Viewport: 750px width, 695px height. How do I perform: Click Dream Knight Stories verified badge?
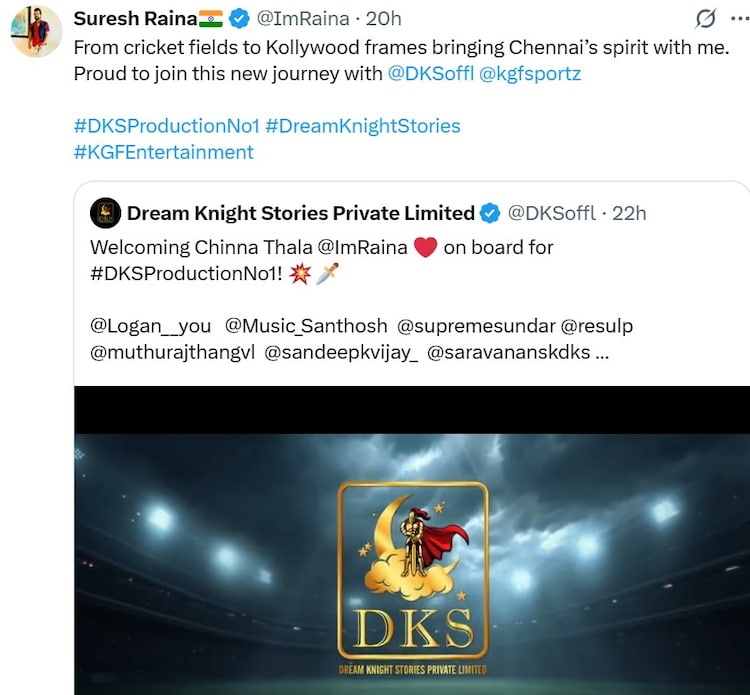[490, 213]
